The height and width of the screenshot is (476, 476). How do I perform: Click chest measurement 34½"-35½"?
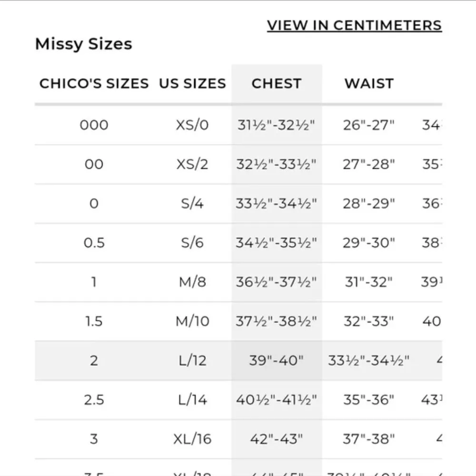(x=276, y=243)
